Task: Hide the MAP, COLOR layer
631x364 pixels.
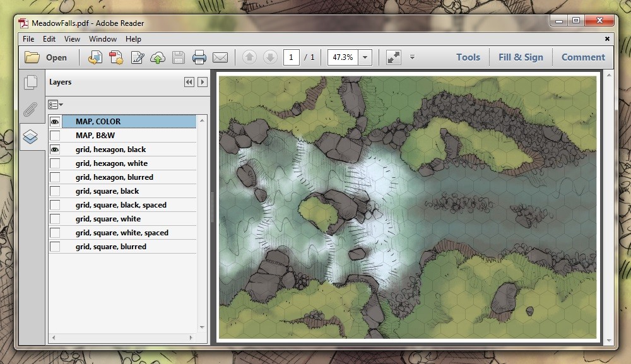Action: (55, 122)
